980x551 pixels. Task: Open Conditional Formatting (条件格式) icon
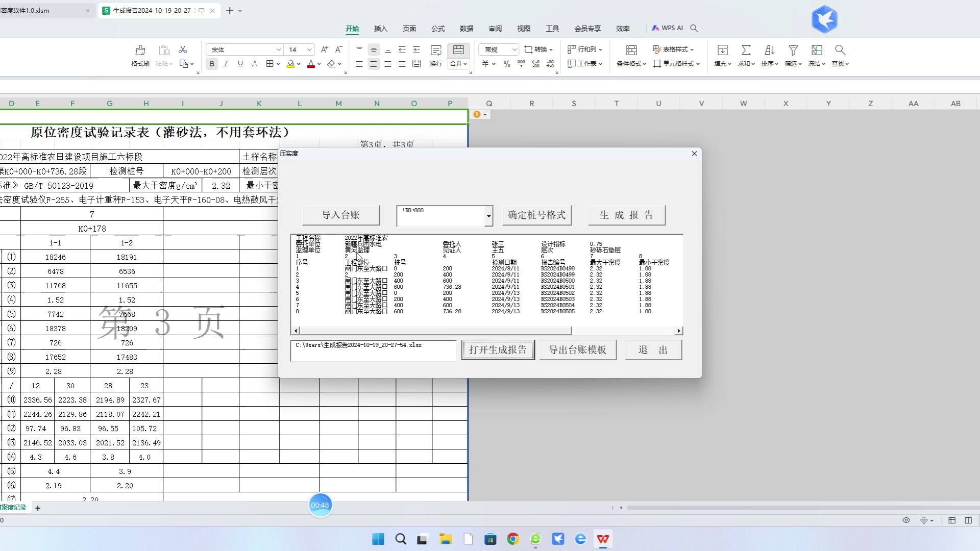click(x=631, y=51)
